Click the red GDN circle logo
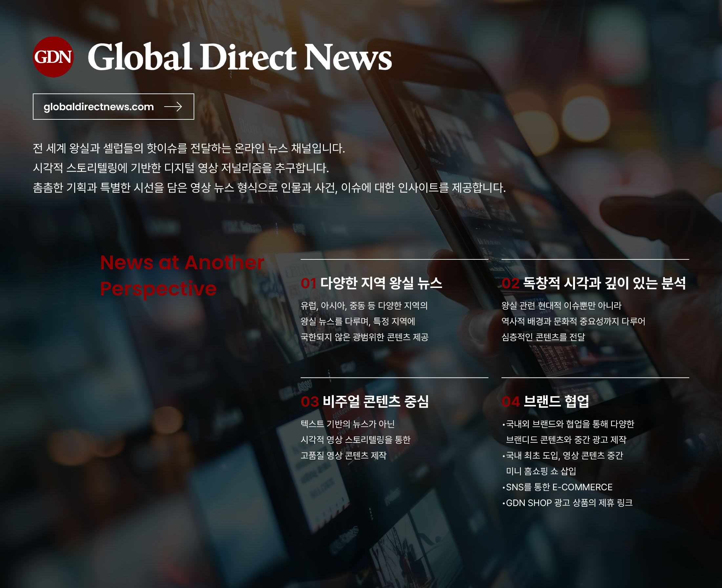 click(53, 57)
